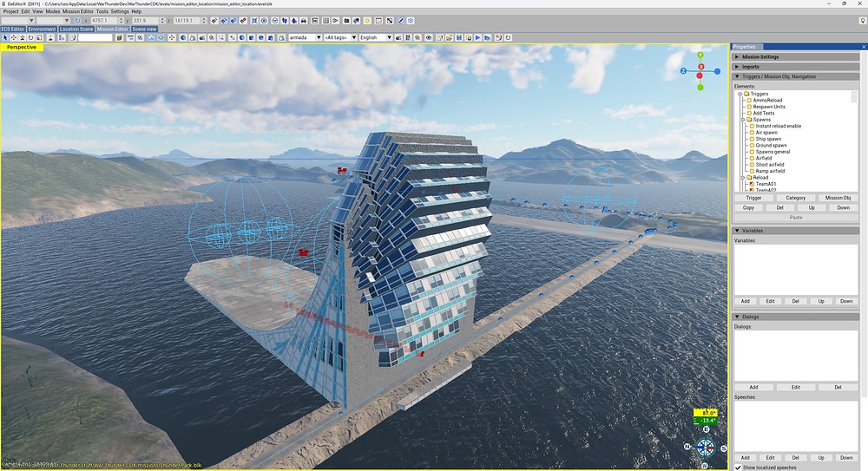Image resolution: width=868 pixels, height=471 pixels.
Task: Click the clock-face icon in top toolbar
Action: click(x=275, y=21)
